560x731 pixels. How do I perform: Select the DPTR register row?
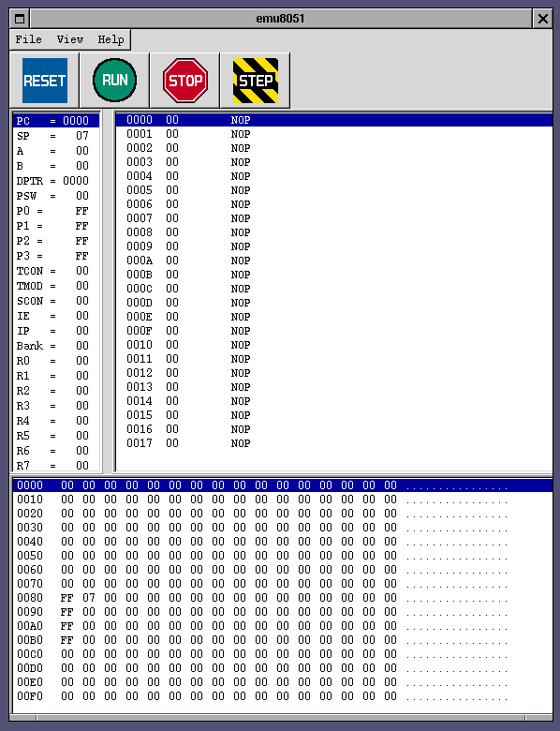pos(56,181)
